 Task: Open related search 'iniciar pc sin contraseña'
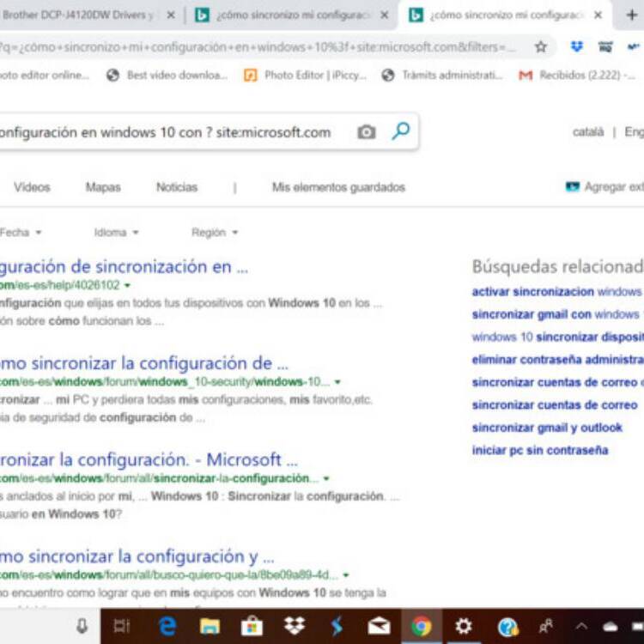540,451
